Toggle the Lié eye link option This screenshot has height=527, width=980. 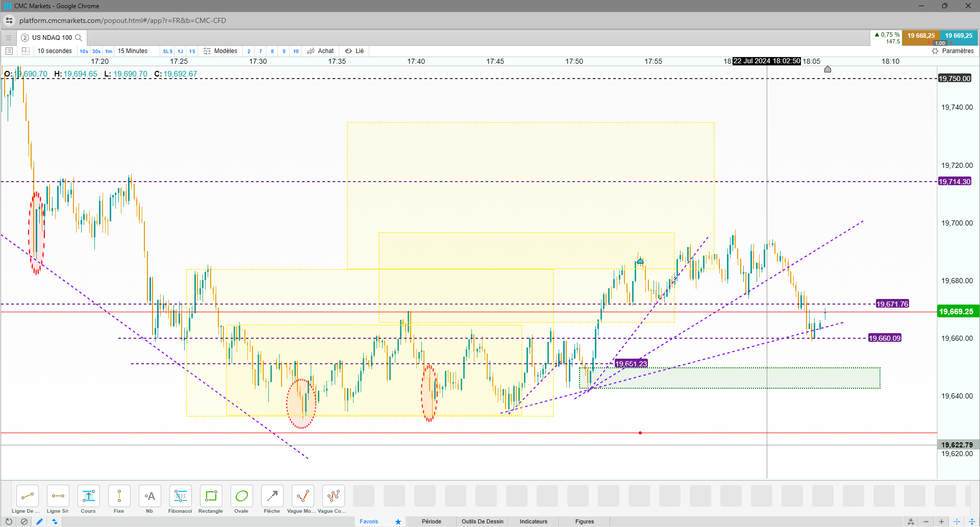click(x=354, y=51)
